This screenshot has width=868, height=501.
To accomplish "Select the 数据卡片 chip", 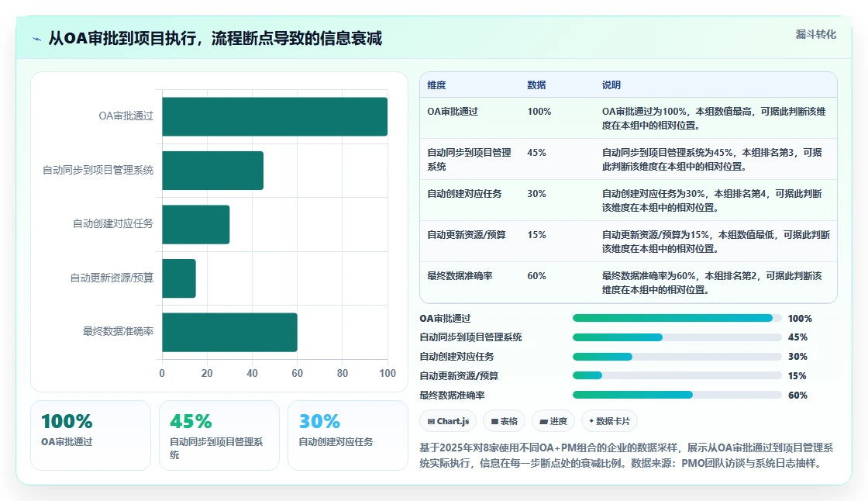I will click(x=609, y=421).
